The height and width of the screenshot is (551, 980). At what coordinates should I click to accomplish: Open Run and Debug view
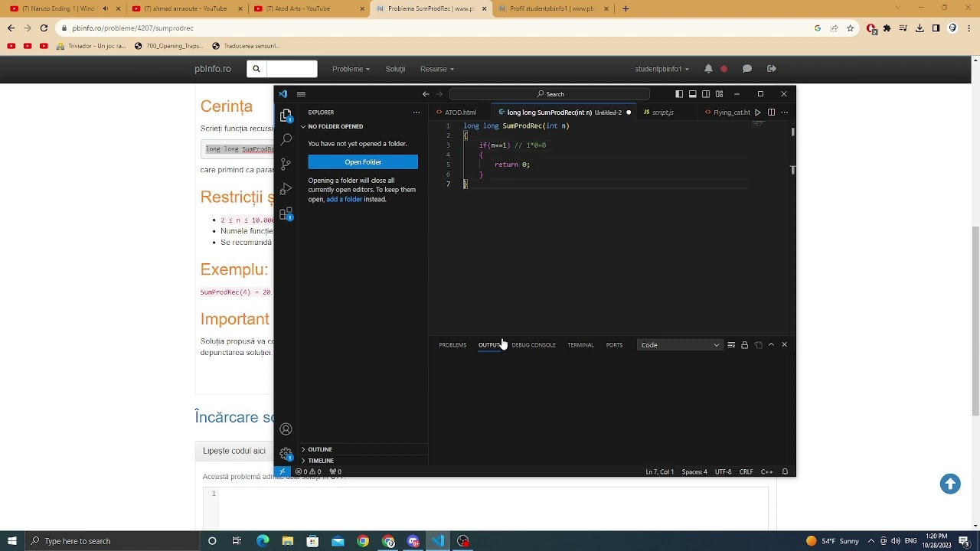click(286, 188)
